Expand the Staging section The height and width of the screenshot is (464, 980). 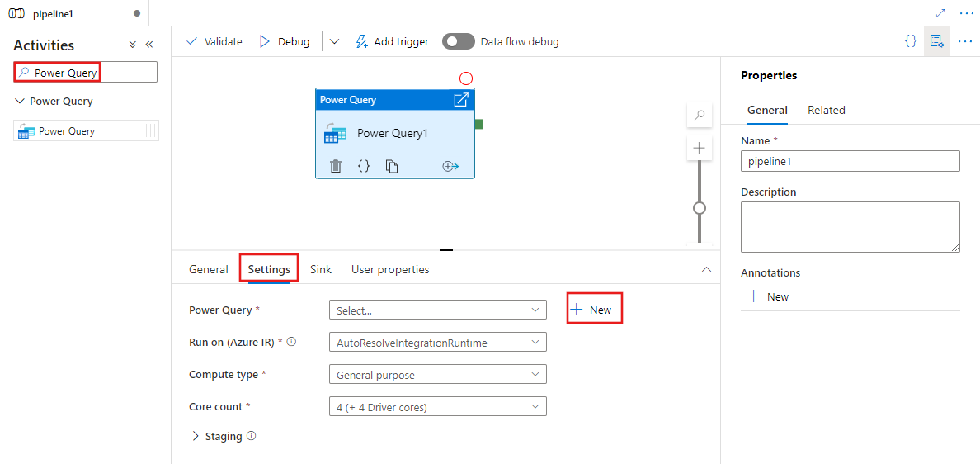pos(196,436)
